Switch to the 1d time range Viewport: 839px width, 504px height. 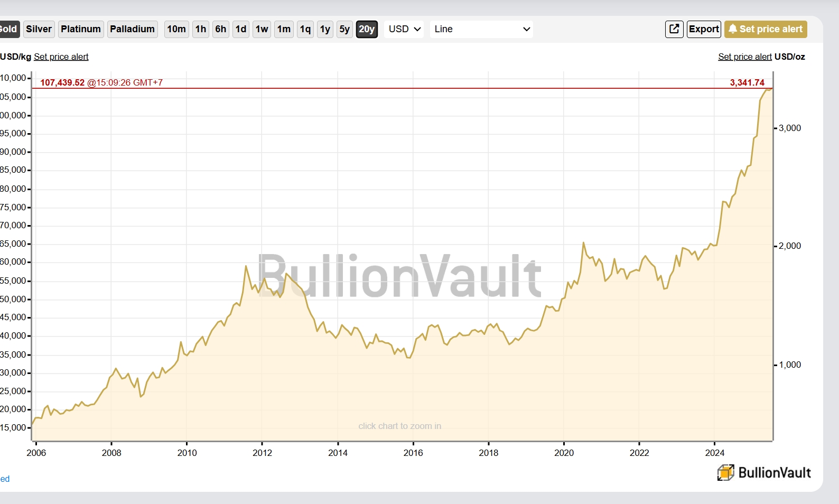click(241, 29)
